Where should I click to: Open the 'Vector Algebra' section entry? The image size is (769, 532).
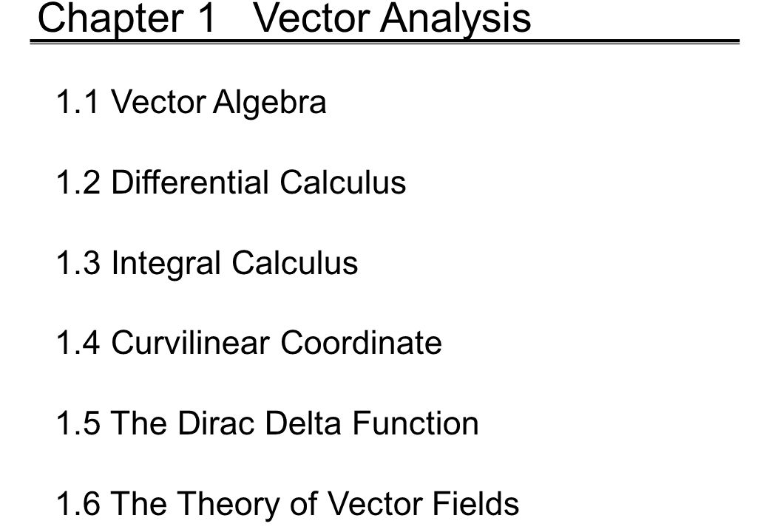click(x=219, y=103)
